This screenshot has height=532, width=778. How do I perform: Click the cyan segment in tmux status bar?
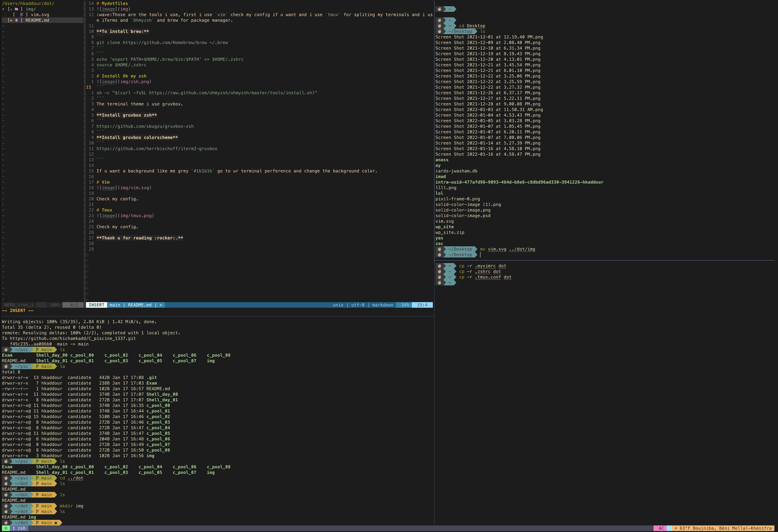(669, 528)
